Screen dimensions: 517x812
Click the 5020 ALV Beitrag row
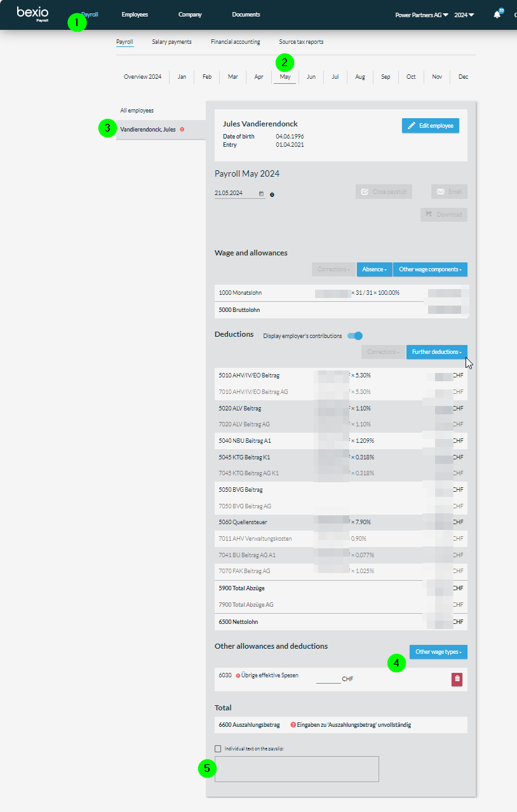[x=341, y=409]
